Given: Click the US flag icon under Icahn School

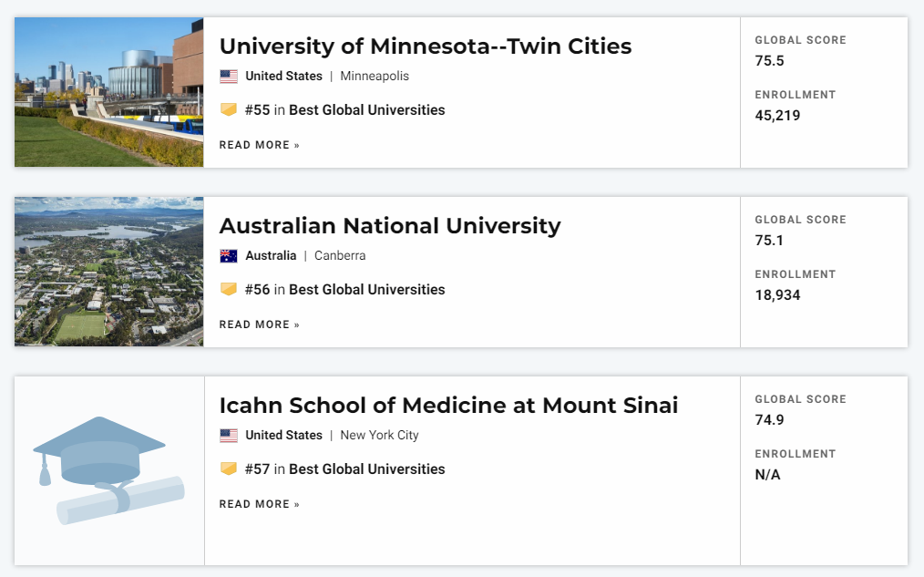Looking at the screenshot, I should [229, 436].
